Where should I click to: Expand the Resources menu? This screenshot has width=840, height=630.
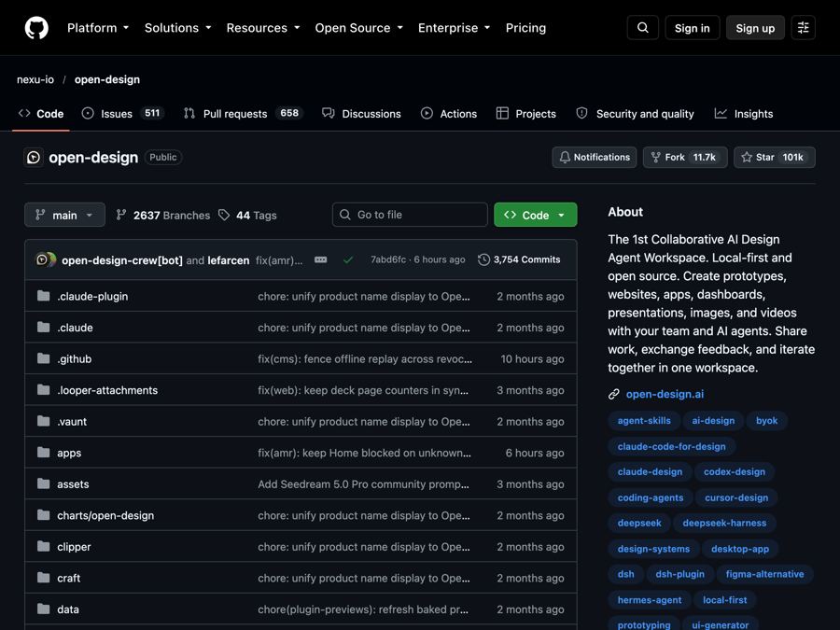(x=262, y=28)
